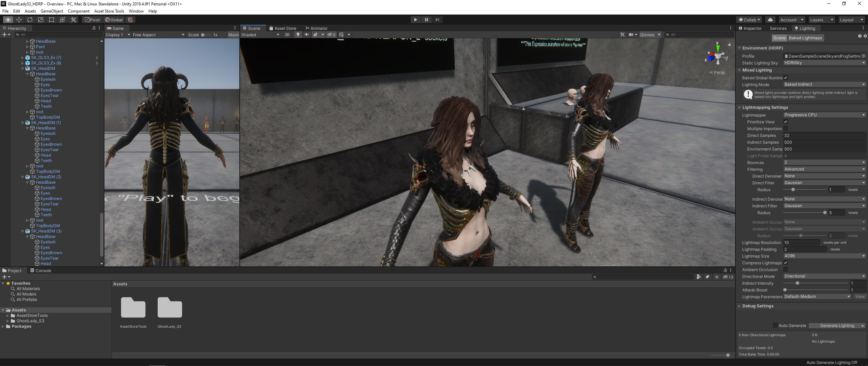Toggle Scene view grid icon

pos(341,35)
